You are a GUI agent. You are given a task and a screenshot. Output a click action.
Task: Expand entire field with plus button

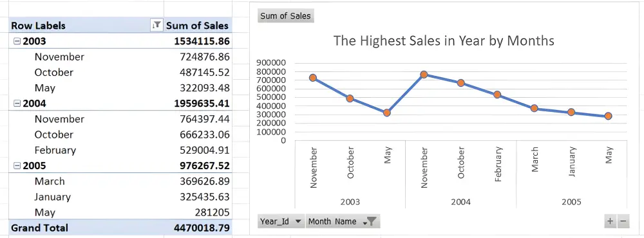tap(610, 221)
